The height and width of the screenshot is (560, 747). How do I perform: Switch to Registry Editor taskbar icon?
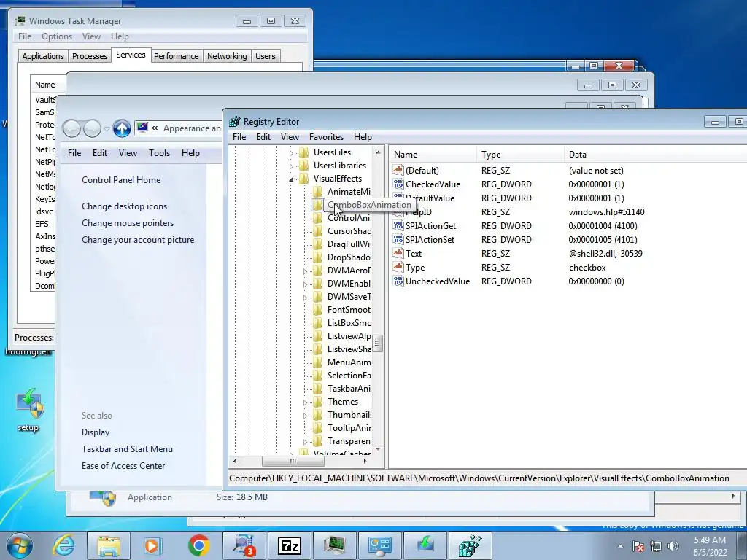click(471, 545)
